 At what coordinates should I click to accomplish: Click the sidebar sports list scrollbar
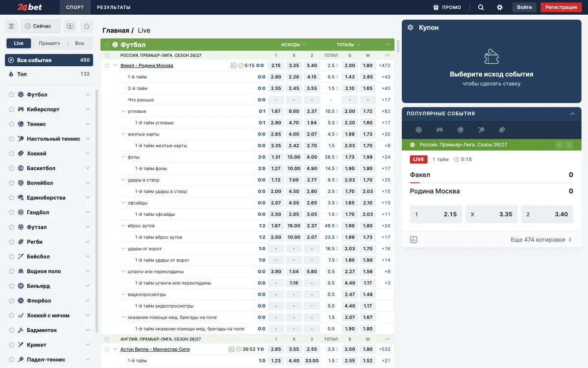pyautogui.click(x=97, y=211)
